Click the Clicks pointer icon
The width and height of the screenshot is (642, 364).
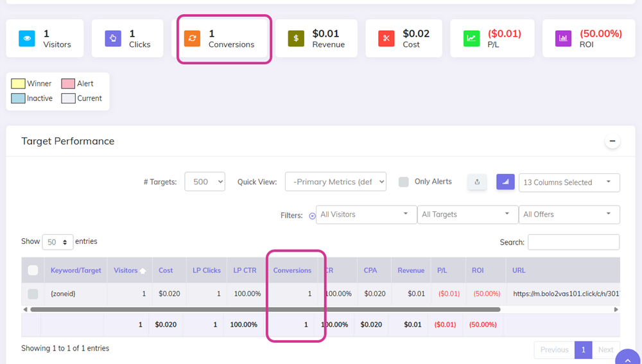pos(113,39)
